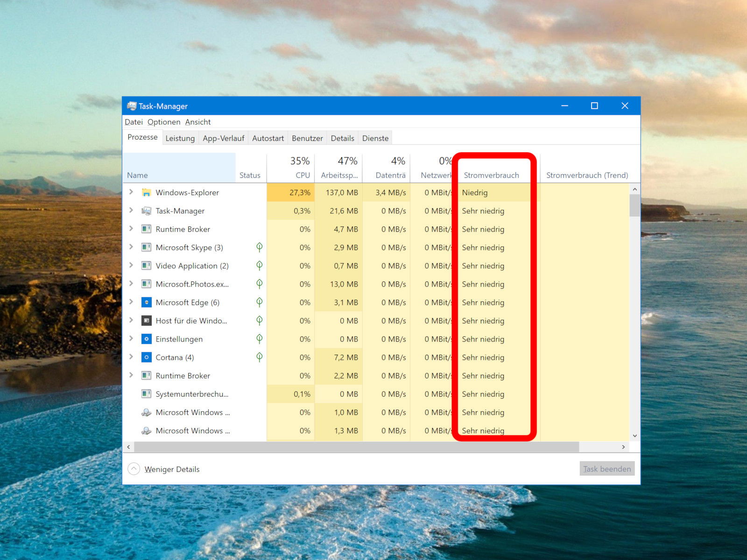Expand the Host für die Windo... group
The width and height of the screenshot is (747, 560).
pos(131,320)
